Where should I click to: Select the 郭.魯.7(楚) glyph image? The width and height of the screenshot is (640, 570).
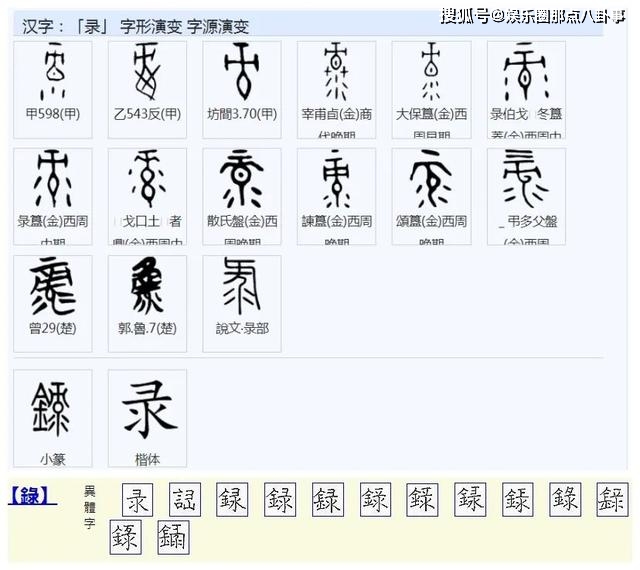tap(147, 288)
